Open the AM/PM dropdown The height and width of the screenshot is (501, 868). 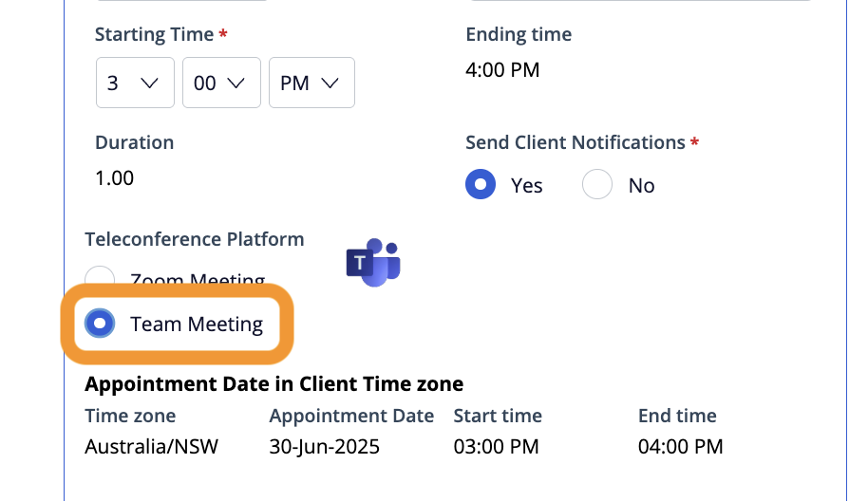[x=311, y=83]
